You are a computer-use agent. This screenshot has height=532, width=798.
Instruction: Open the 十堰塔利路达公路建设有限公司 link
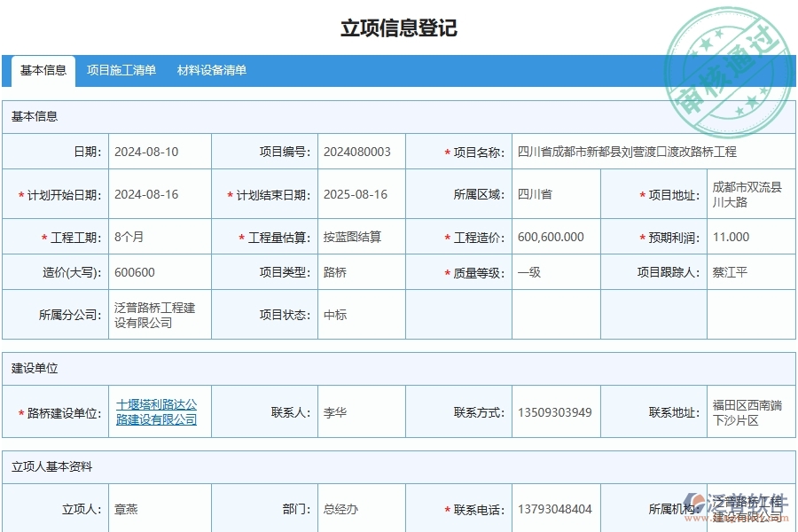click(x=156, y=411)
